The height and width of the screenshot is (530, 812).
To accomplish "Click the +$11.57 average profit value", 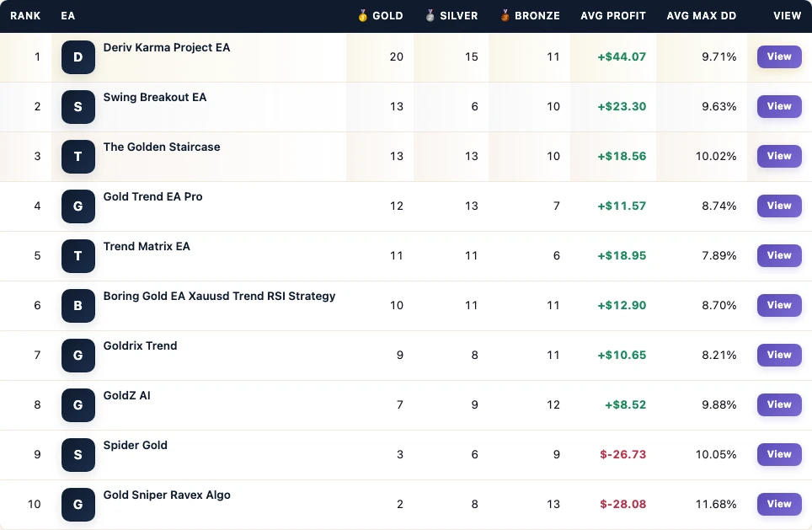I will coord(622,206).
